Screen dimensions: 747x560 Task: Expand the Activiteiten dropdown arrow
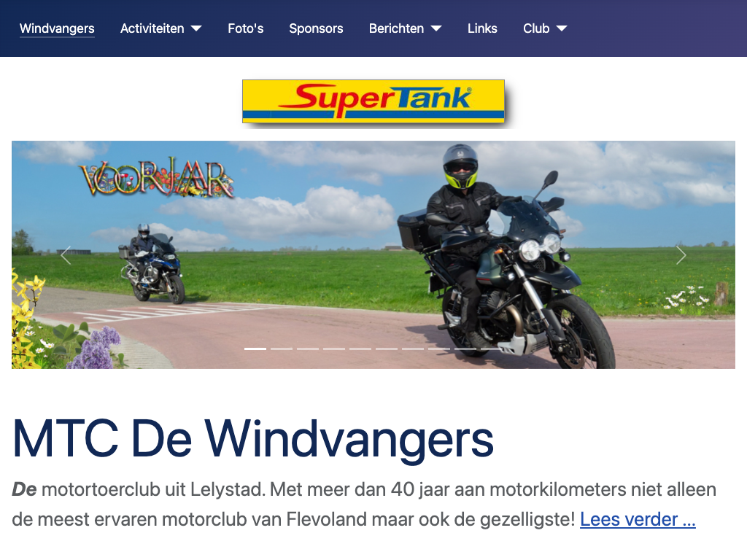pos(196,28)
